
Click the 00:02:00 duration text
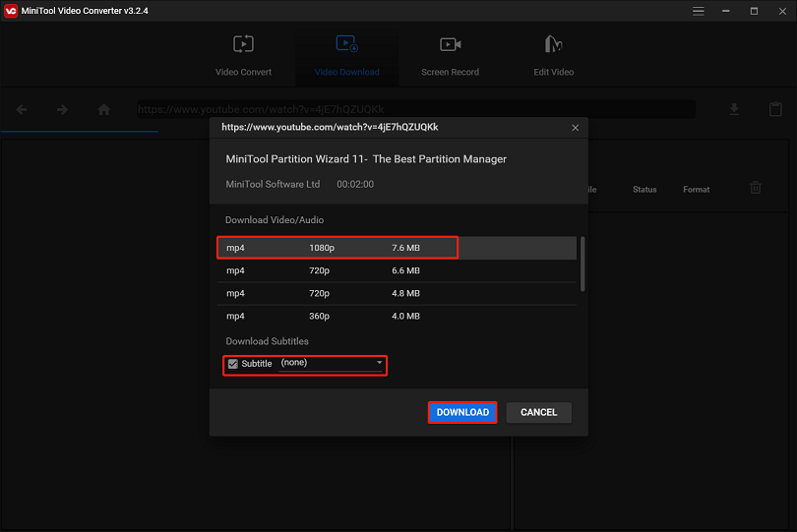coord(355,184)
